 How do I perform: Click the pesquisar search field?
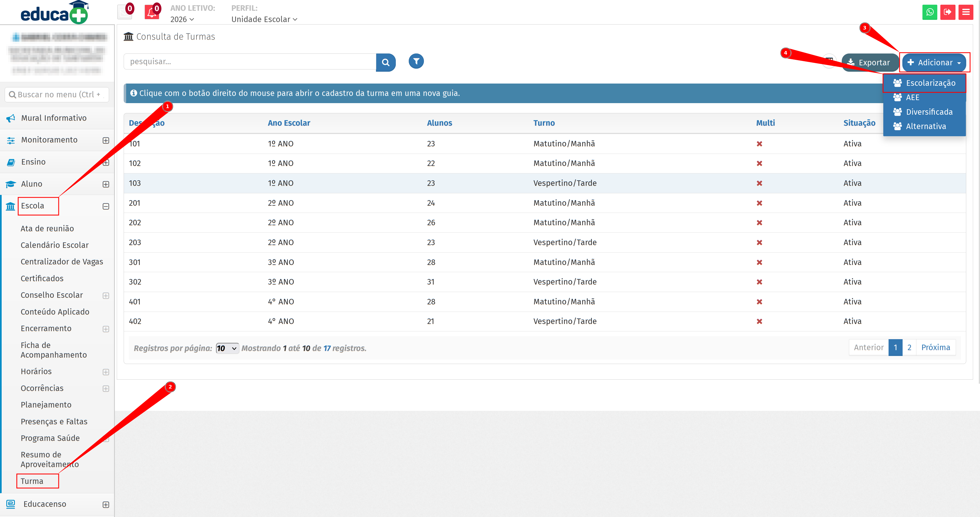250,62
